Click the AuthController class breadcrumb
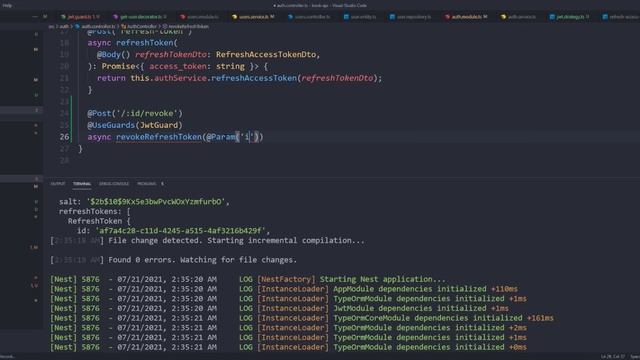640x360 pixels. (x=142, y=27)
